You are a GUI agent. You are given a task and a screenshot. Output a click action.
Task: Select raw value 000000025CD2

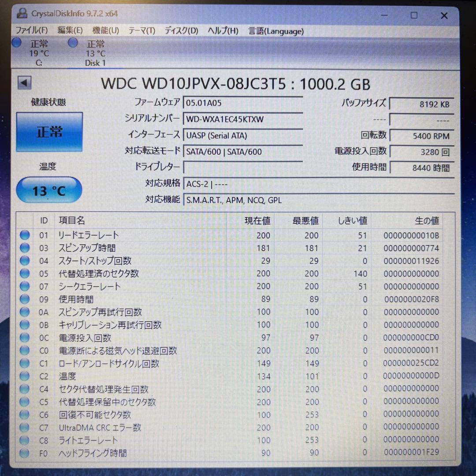pyautogui.click(x=411, y=363)
